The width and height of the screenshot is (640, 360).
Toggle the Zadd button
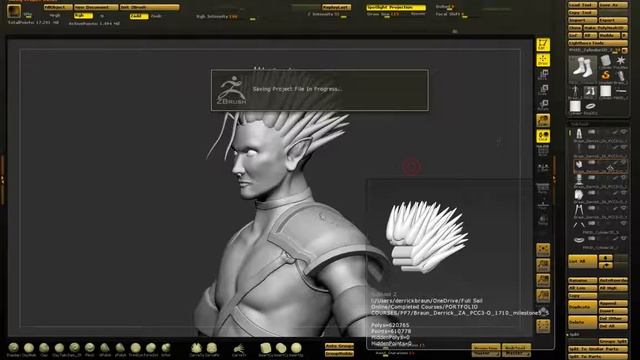[138, 16]
